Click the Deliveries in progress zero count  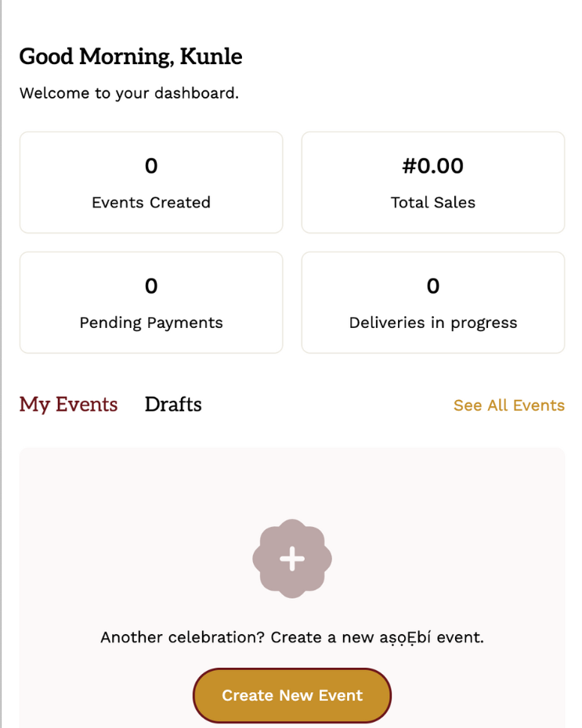click(x=432, y=287)
